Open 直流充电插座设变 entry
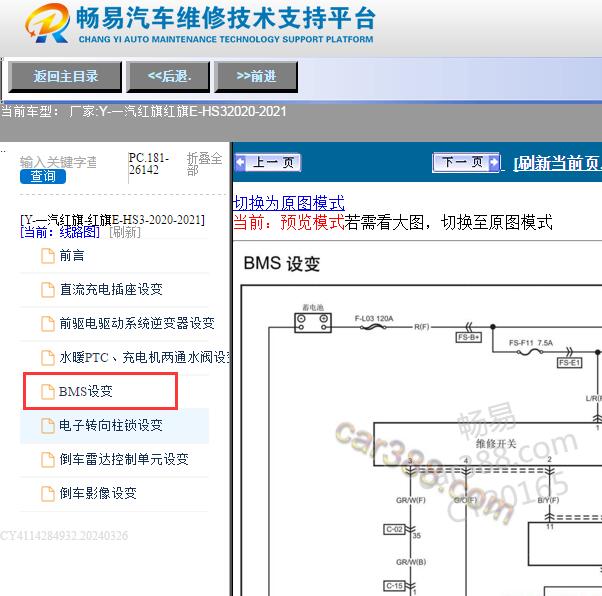Screen dimensions: 602x596 click(111, 290)
